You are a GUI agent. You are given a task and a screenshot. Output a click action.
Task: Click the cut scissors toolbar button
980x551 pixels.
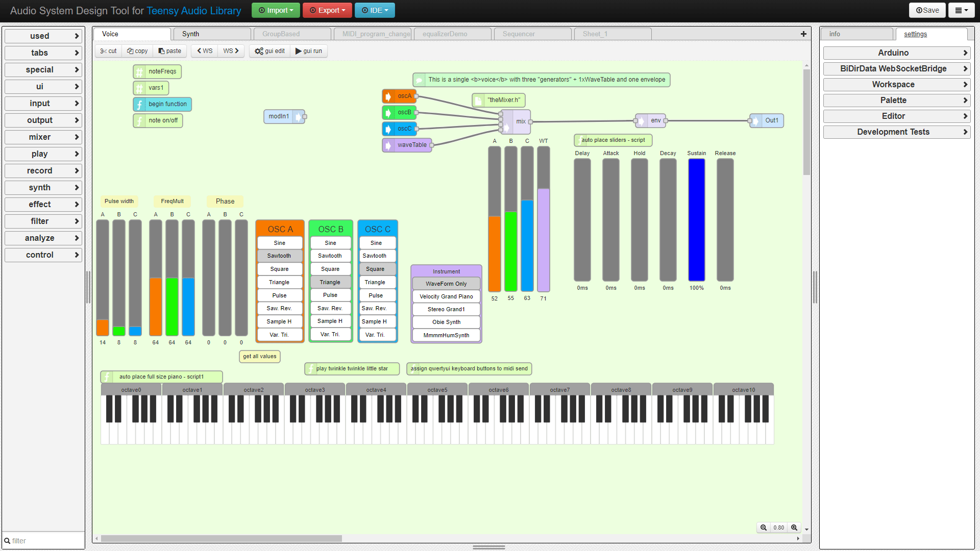point(108,51)
